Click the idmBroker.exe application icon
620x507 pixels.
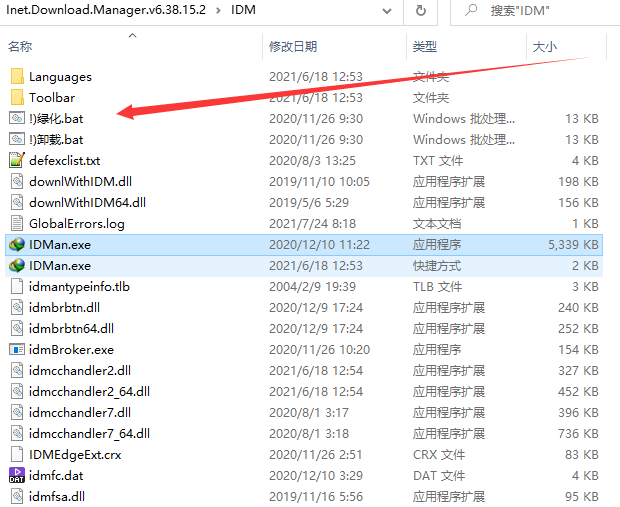17,349
